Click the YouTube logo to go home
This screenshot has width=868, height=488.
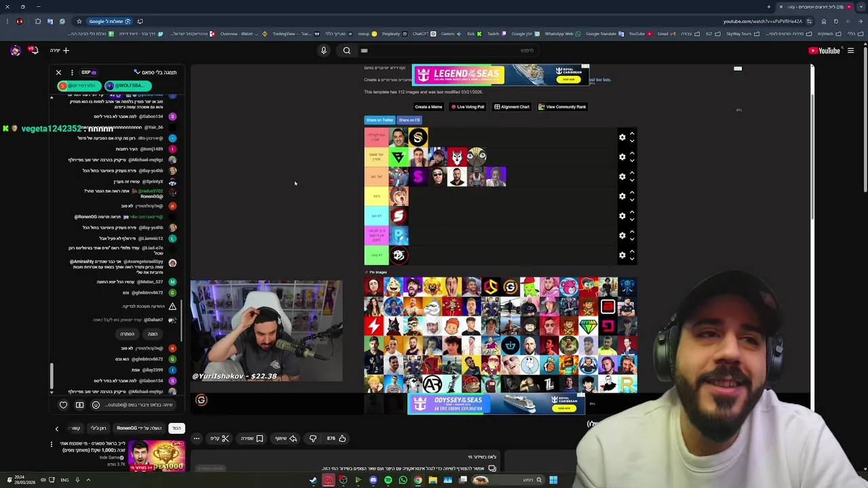click(x=824, y=50)
